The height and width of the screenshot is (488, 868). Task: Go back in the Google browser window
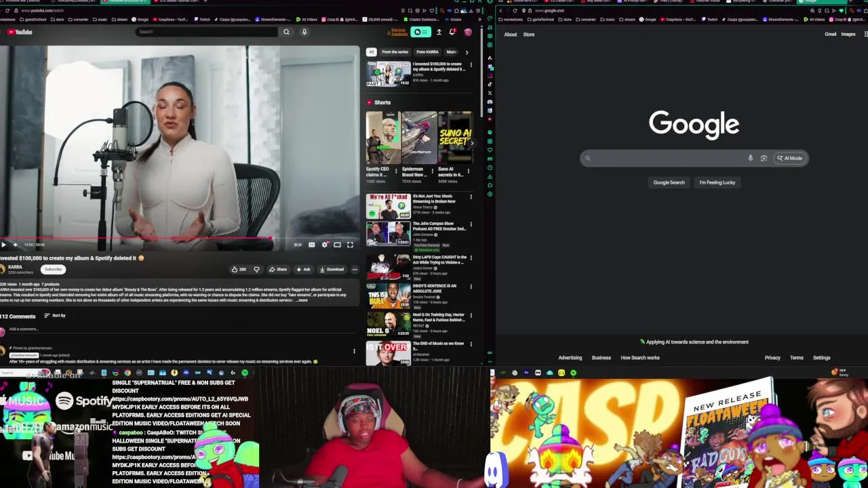click(500, 11)
